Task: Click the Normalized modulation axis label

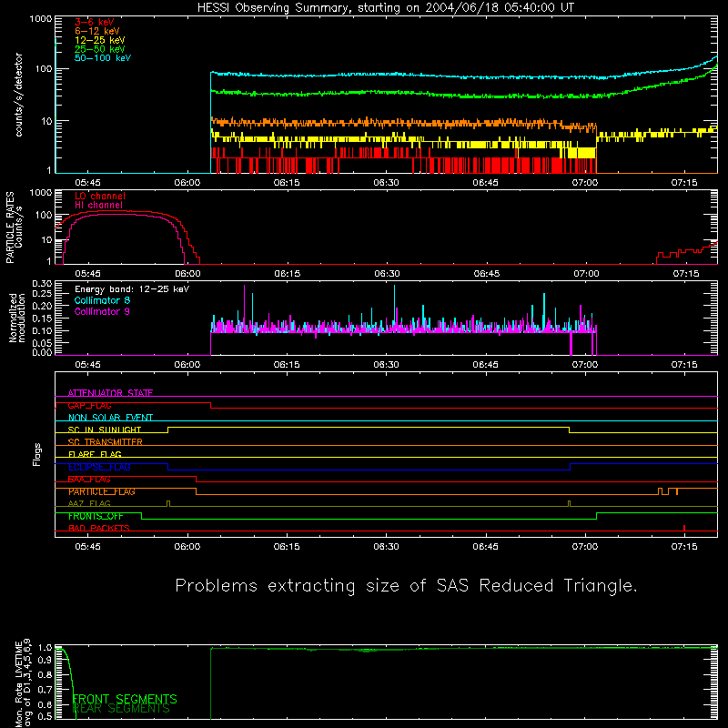Action: point(16,318)
